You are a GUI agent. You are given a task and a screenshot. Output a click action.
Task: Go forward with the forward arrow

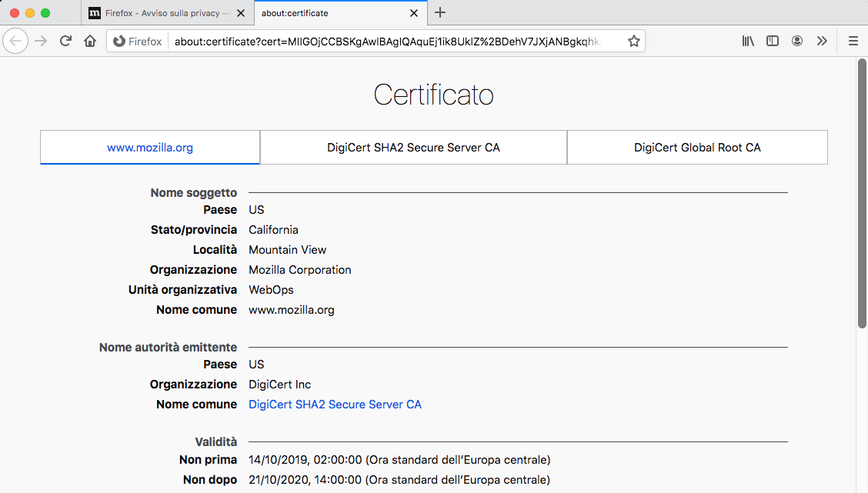point(41,41)
